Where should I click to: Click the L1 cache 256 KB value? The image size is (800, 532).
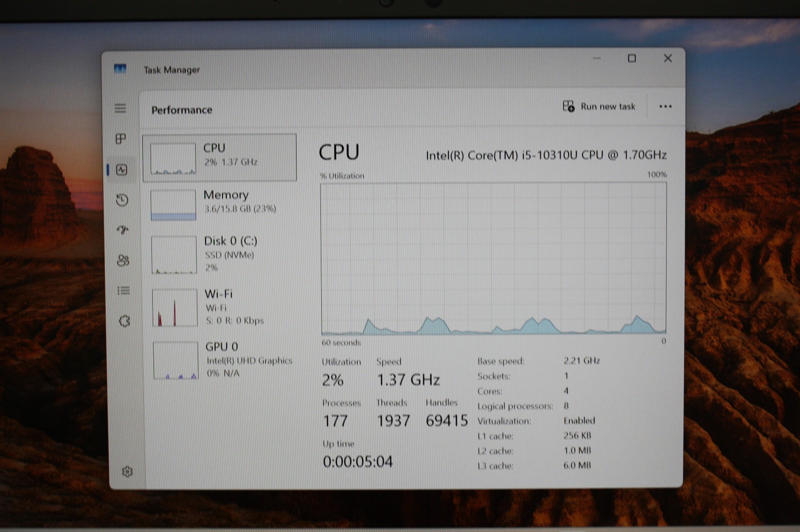click(577, 435)
